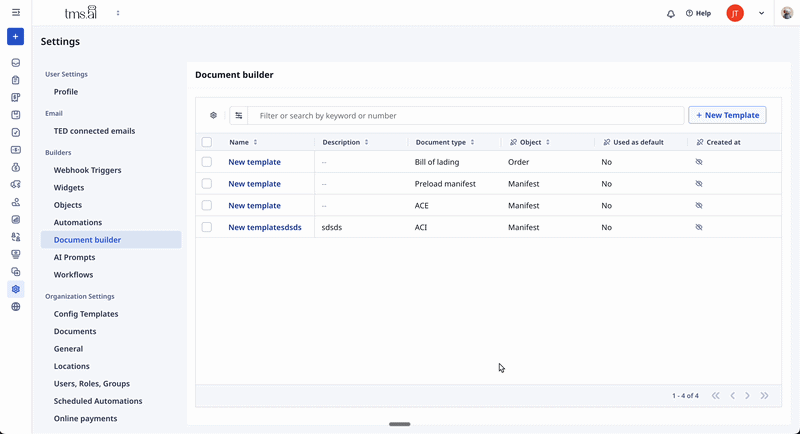The height and width of the screenshot is (434, 800).
Task: Open Users, Roles, Groups
Action: 92,384
